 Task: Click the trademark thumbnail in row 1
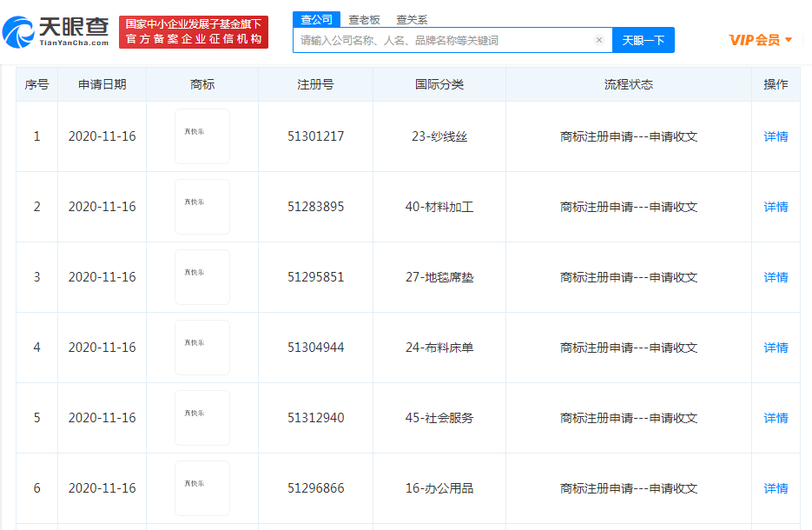pyautogui.click(x=202, y=136)
